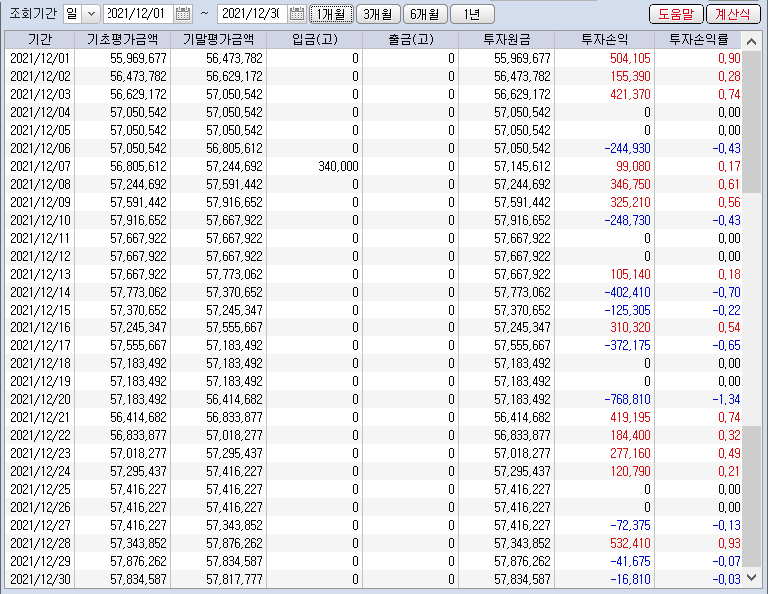Click the scrollbar down arrow
The height and width of the screenshot is (594, 769).
point(751,577)
